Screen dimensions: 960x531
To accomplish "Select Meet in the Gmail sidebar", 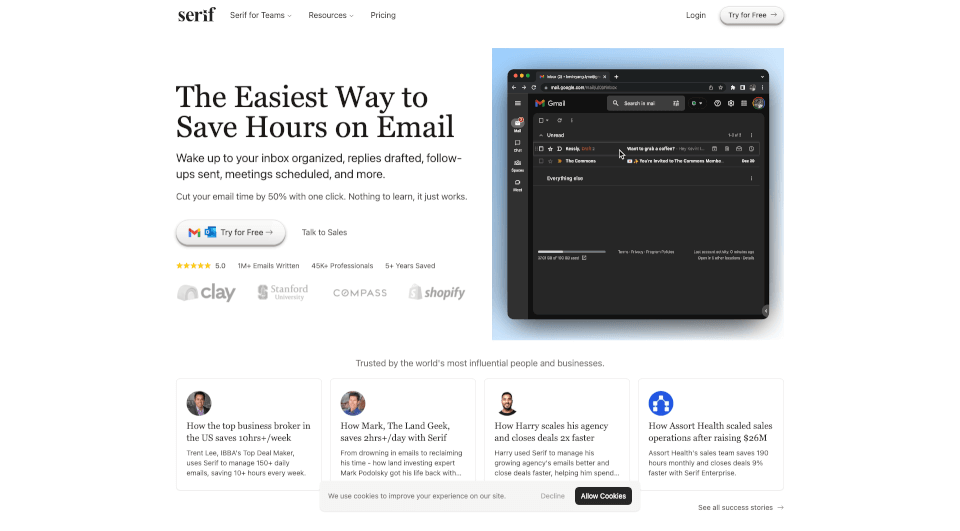I will click(517, 186).
